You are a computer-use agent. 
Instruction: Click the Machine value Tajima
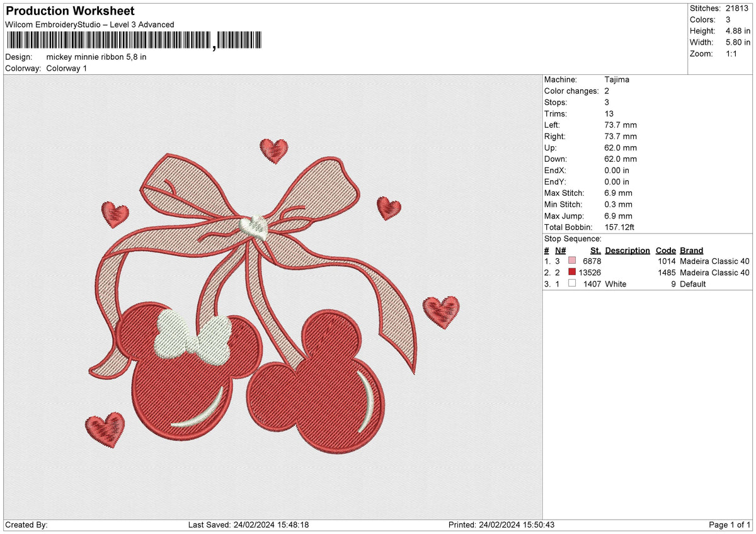pyautogui.click(x=616, y=79)
